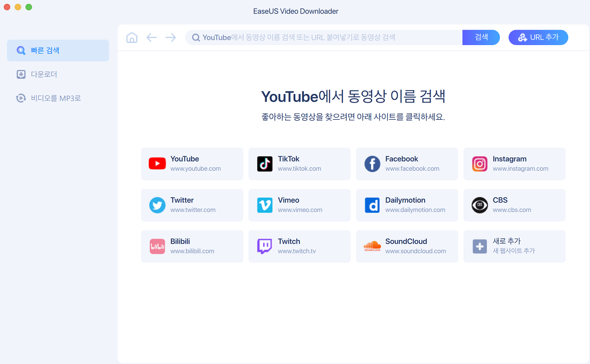The height and width of the screenshot is (364, 590).
Task: Click the Twitch logo icon
Action: pyautogui.click(x=265, y=246)
